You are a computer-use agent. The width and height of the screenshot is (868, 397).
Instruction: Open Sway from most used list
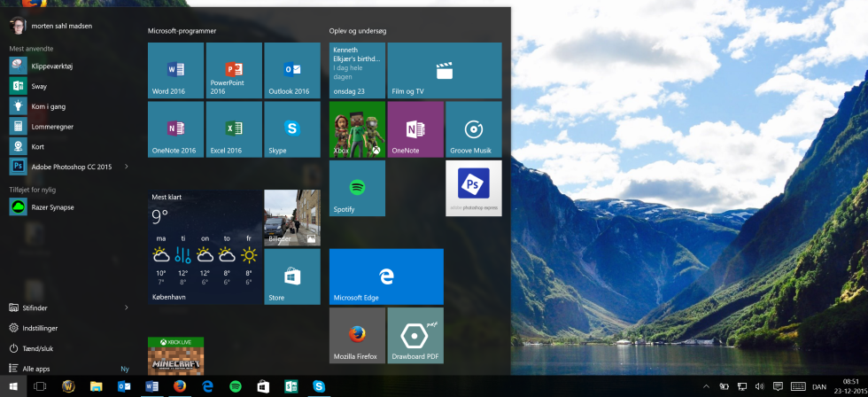point(69,86)
